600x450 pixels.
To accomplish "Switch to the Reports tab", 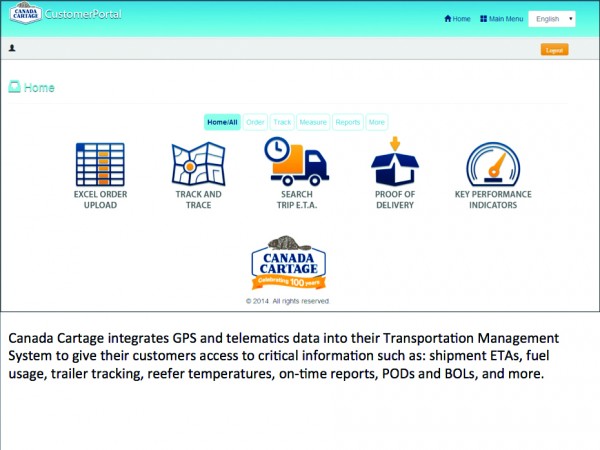I will (347, 122).
